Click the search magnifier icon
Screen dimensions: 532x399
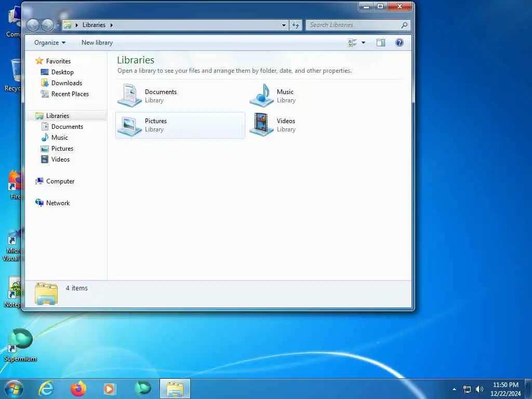pyautogui.click(x=404, y=25)
